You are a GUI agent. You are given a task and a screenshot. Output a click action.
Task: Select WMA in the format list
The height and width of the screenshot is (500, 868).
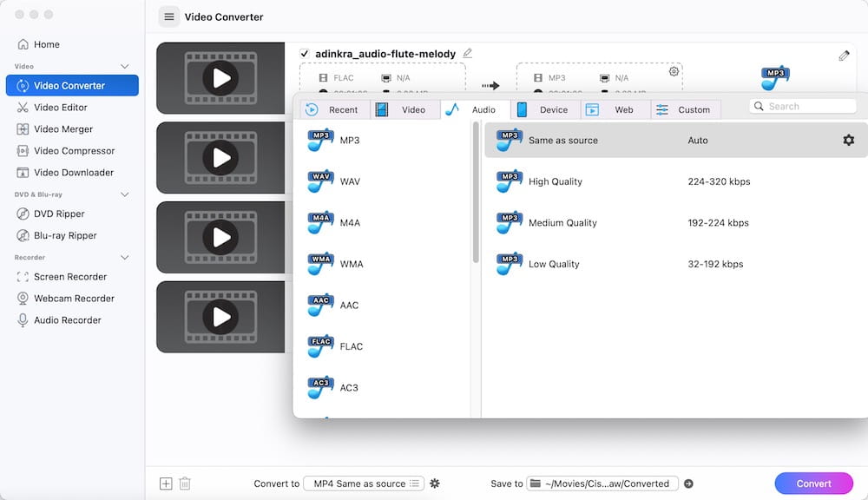(383, 264)
